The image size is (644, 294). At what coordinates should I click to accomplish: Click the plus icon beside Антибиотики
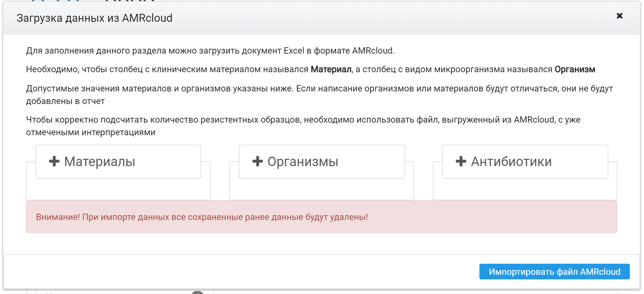tap(461, 161)
